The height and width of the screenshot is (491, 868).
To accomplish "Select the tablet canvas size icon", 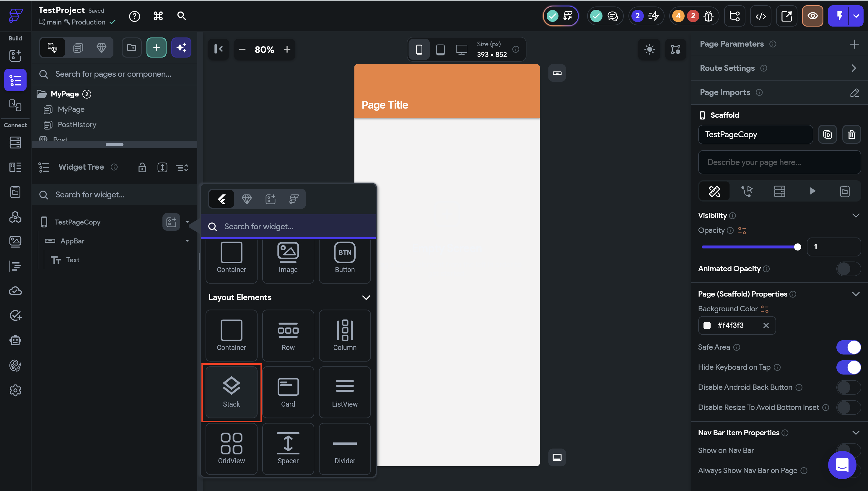I will (x=440, y=50).
